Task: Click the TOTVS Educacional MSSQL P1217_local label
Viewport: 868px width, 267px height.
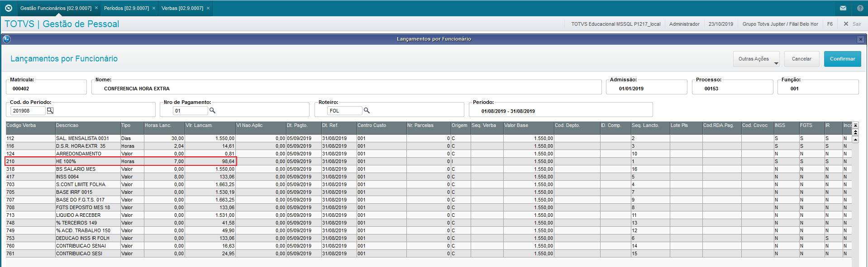Action: 615,24
